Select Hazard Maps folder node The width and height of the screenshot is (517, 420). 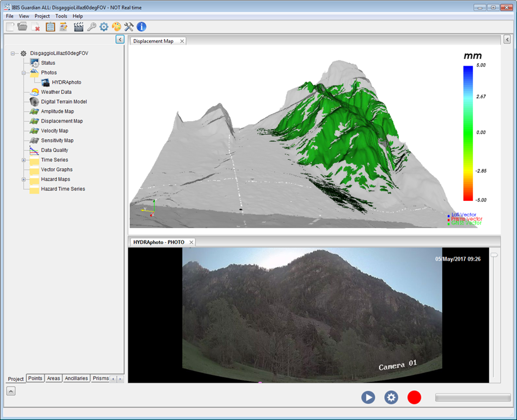point(55,179)
